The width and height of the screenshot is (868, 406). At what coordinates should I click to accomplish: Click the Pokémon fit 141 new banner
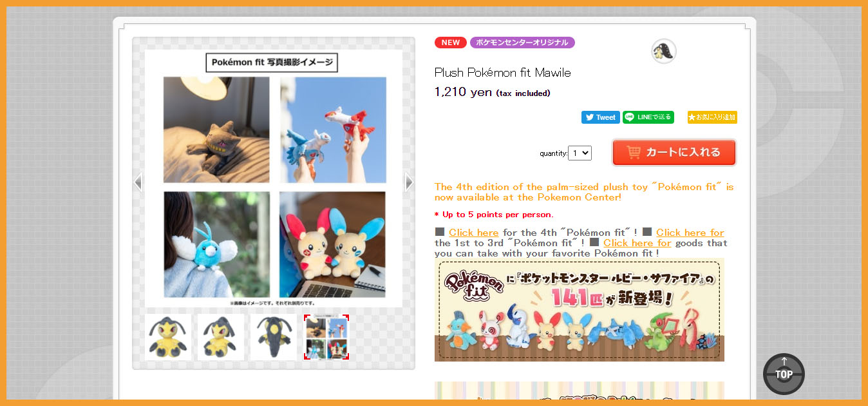pyautogui.click(x=580, y=310)
